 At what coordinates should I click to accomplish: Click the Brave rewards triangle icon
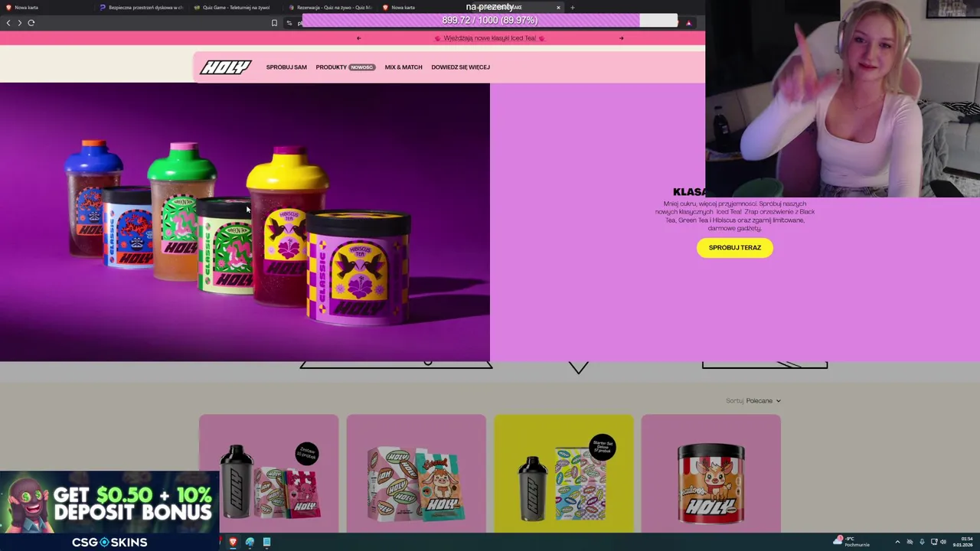tap(688, 23)
